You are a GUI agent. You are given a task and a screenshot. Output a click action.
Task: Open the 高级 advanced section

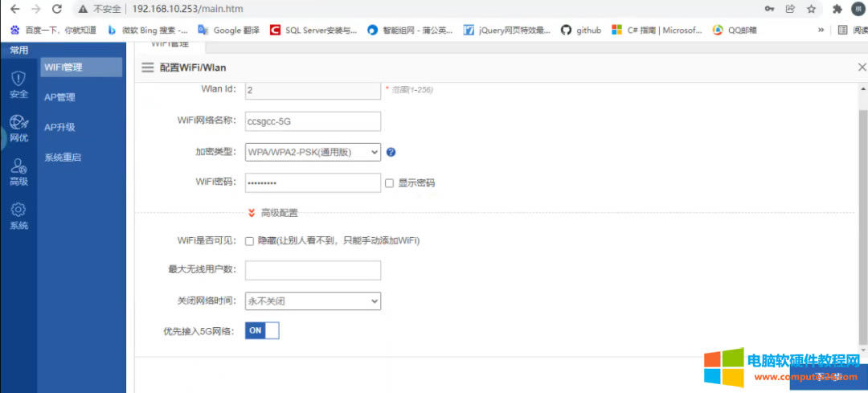(18, 172)
